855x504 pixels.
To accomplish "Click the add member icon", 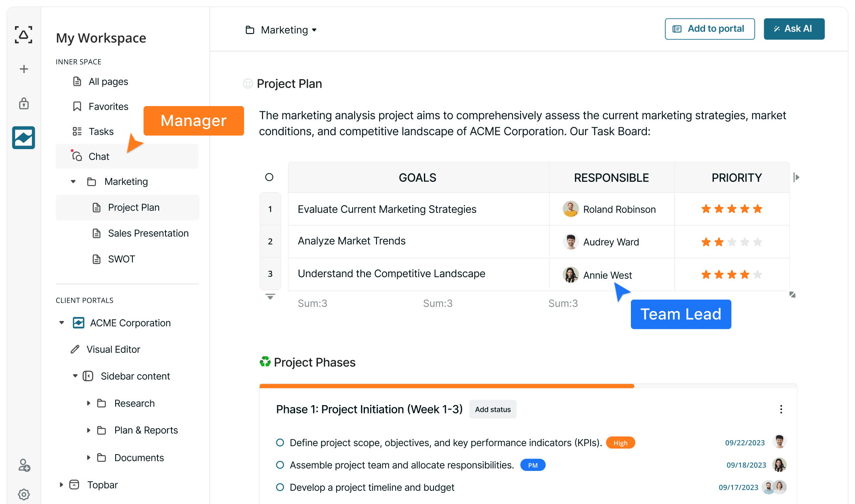I will coord(24,465).
